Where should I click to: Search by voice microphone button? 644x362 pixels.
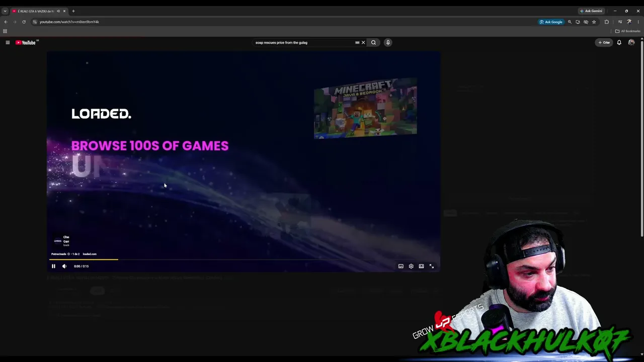[388, 42]
